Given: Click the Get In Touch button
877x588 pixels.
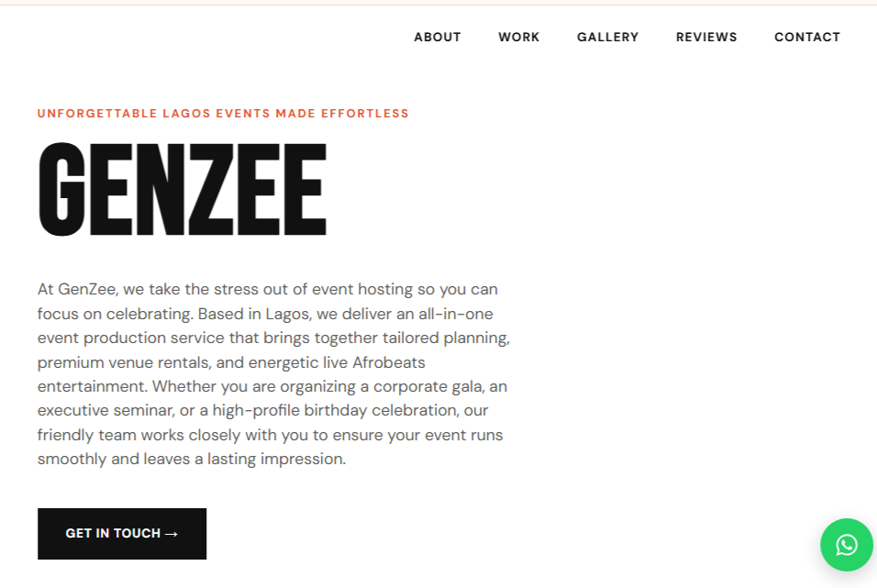Looking at the screenshot, I should [x=122, y=534].
